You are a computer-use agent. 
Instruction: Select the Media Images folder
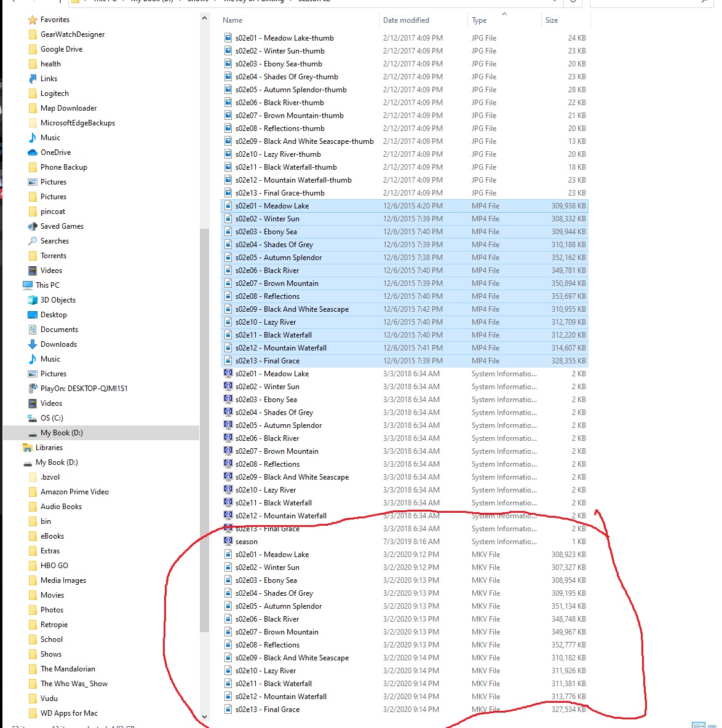pyautogui.click(x=63, y=580)
